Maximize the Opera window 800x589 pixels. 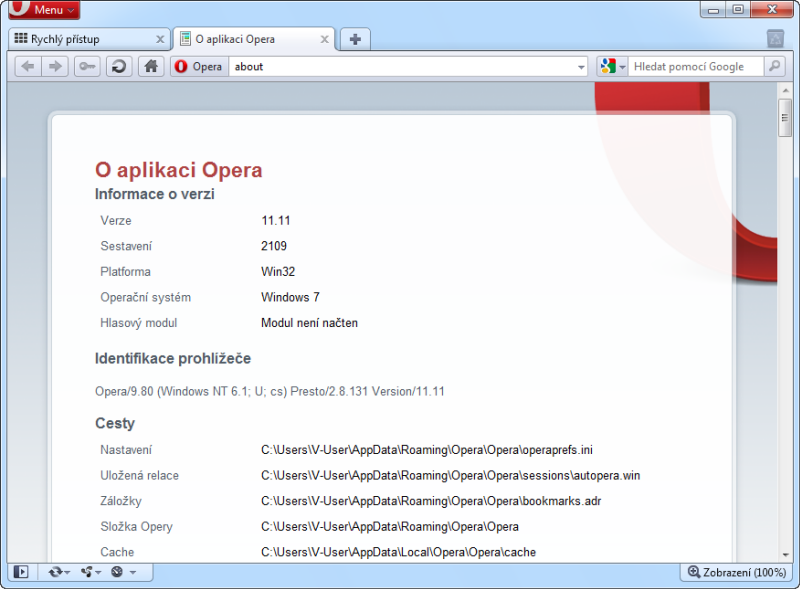[x=738, y=10]
